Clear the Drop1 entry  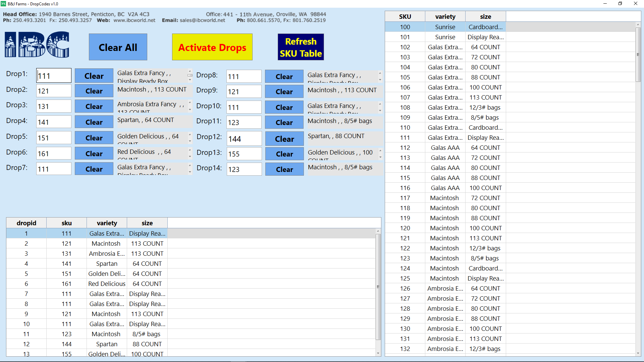(x=94, y=76)
